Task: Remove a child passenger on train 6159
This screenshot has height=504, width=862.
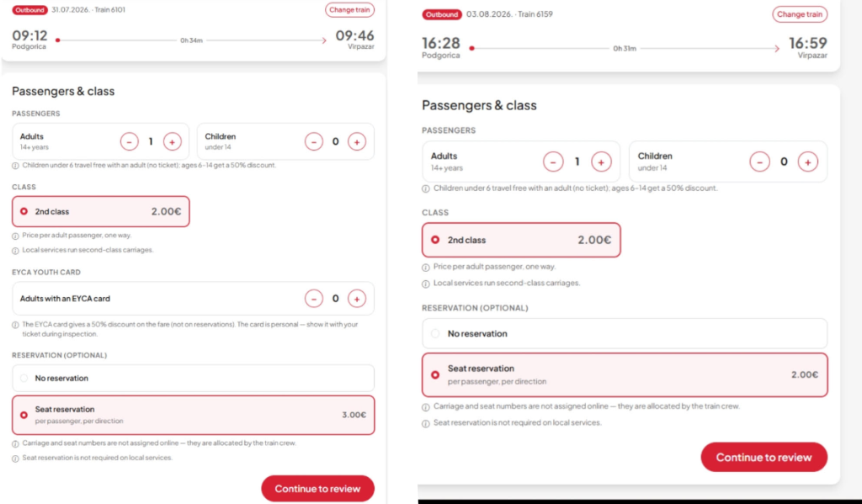Action: [x=760, y=162]
